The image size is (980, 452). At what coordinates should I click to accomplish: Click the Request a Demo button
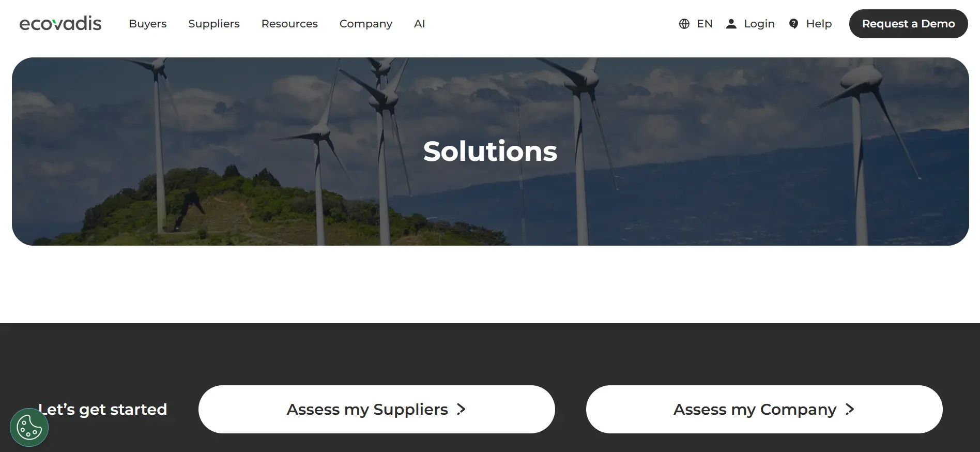point(908,24)
